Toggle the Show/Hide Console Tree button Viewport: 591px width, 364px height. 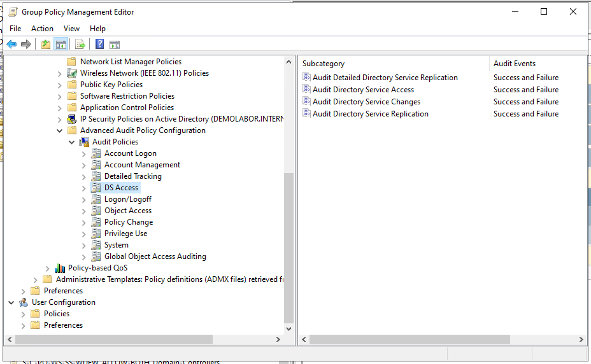coord(61,45)
